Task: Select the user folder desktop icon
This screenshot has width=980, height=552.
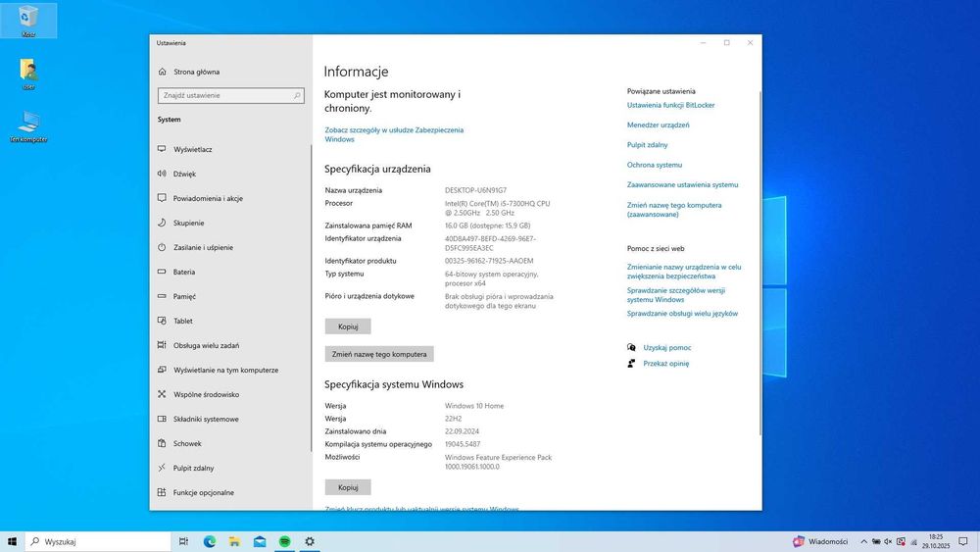Action: [x=28, y=74]
